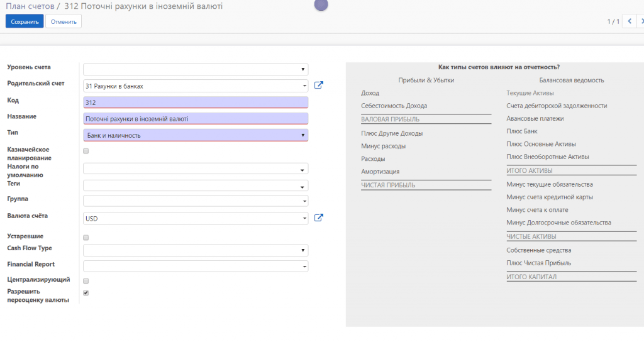Image resolution: width=644 pixels, height=342 pixels.
Task: Go to План счетов breadcrumb
Action: point(30,6)
